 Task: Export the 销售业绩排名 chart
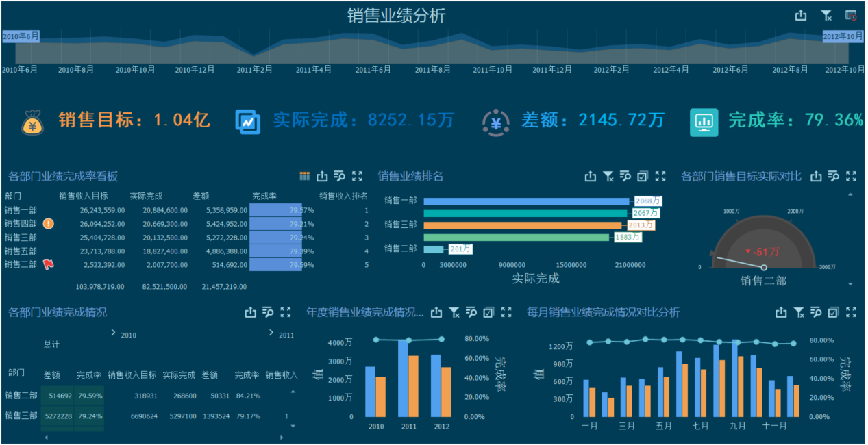click(591, 176)
